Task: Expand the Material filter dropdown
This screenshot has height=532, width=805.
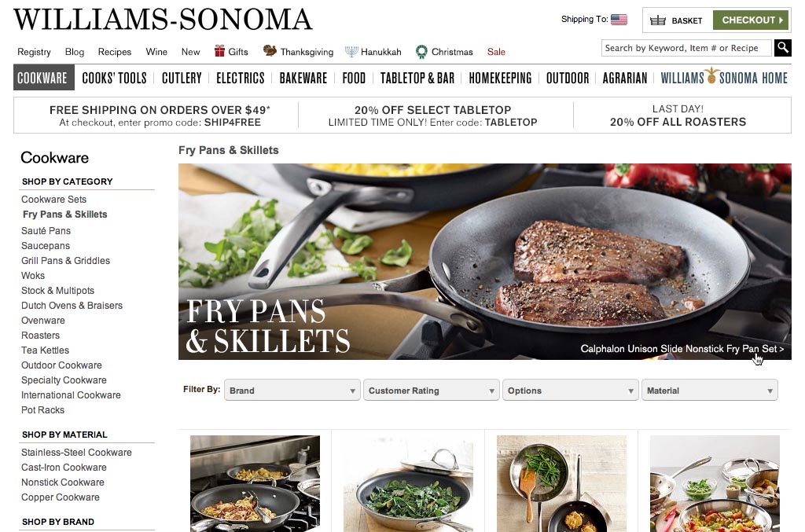Action: pos(710,391)
